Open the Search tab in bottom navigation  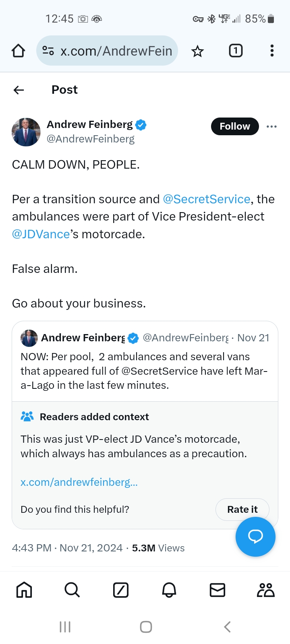coord(72,590)
